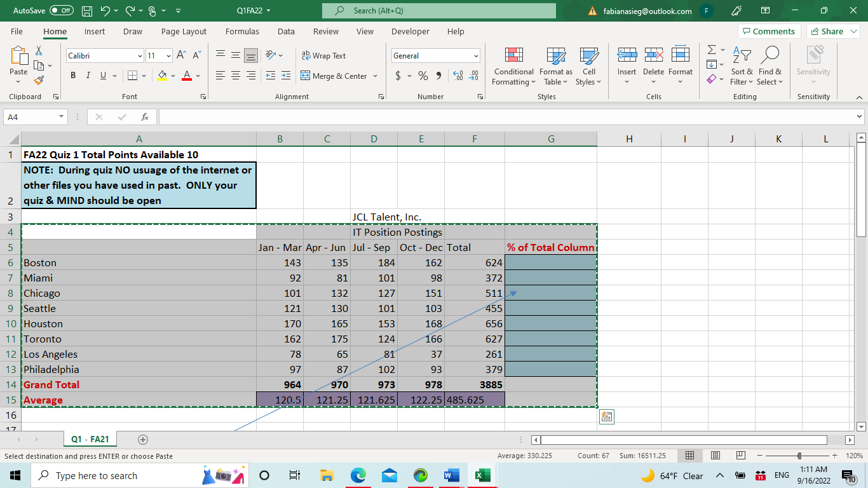Click the Decrease Indent icon
This screenshot has width=868, height=488.
coord(270,76)
